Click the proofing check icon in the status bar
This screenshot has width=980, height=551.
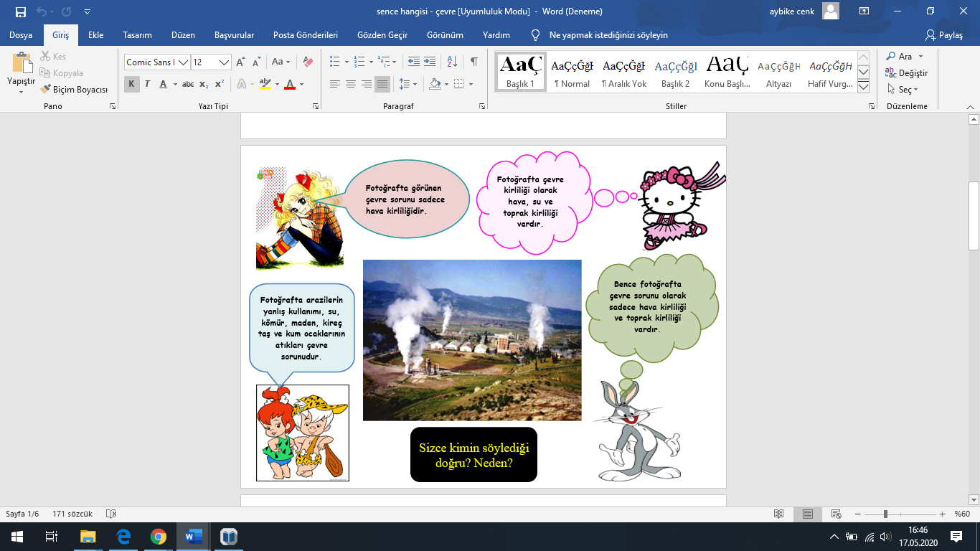tap(111, 514)
